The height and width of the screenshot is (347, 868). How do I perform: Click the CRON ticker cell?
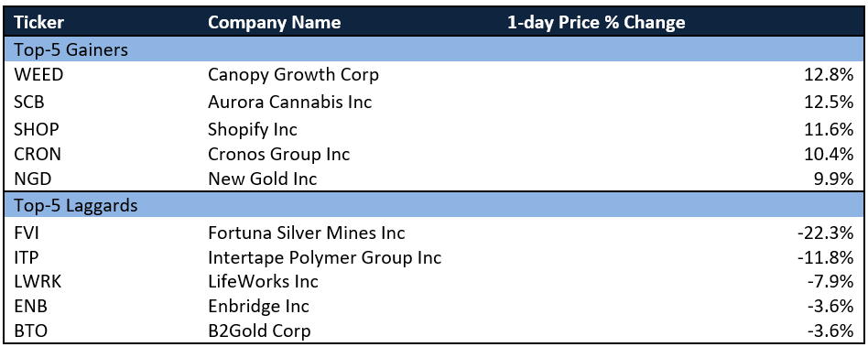38,154
